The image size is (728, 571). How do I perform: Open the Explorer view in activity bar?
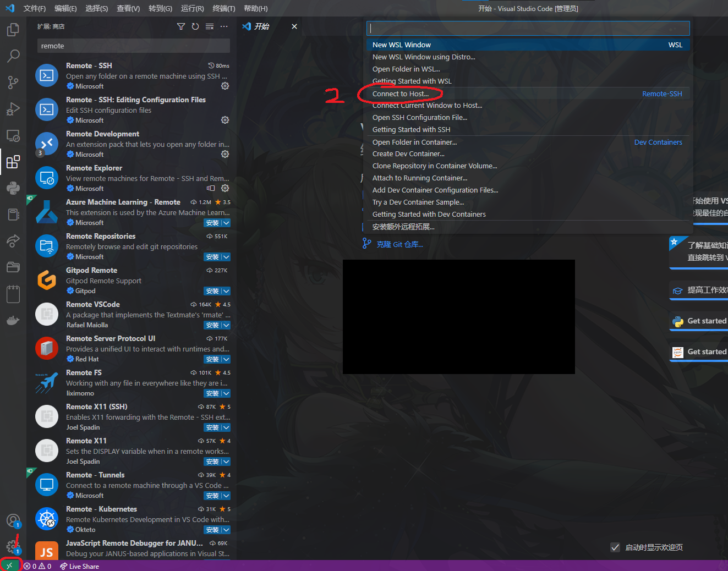(x=13, y=30)
